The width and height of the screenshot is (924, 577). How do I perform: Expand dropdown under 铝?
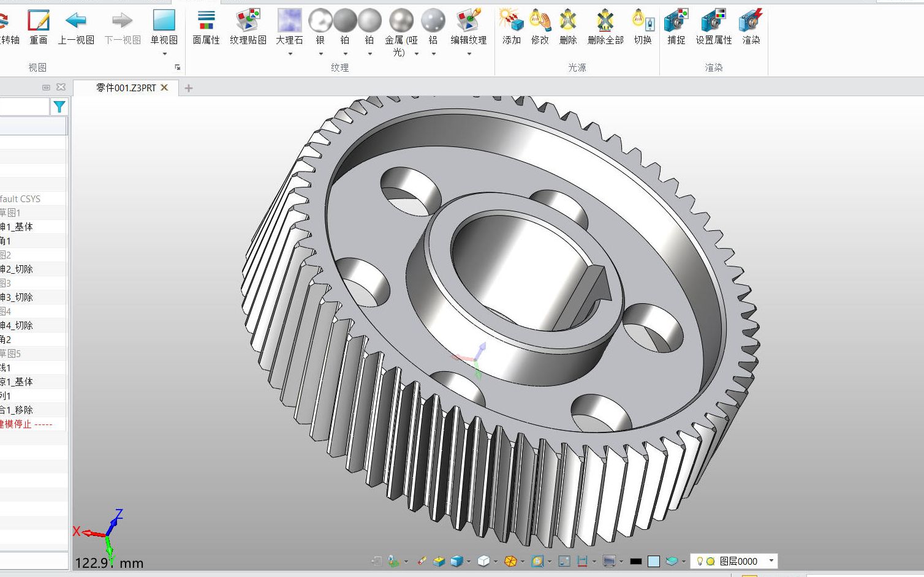[x=433, y=54]
